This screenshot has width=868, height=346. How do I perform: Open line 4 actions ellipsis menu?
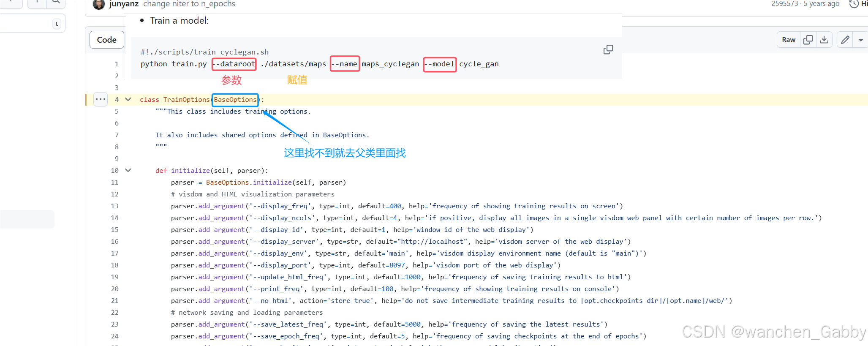coord(101,99)
